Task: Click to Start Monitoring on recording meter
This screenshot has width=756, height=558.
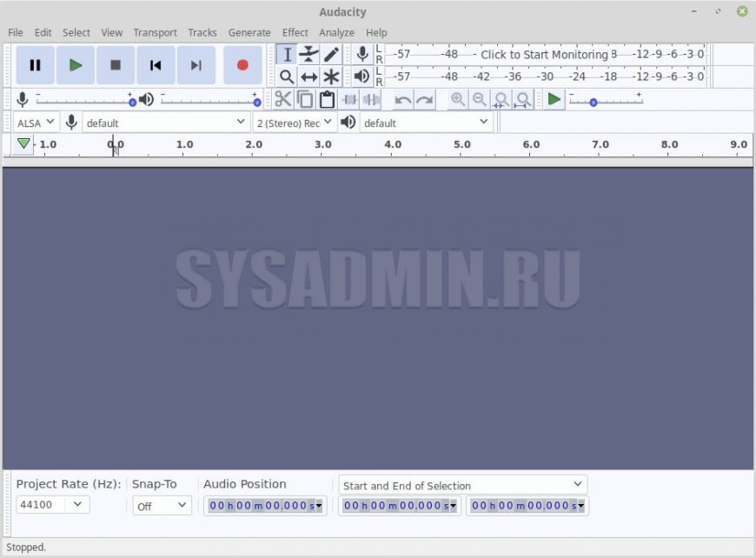Action: pos(544,54)
